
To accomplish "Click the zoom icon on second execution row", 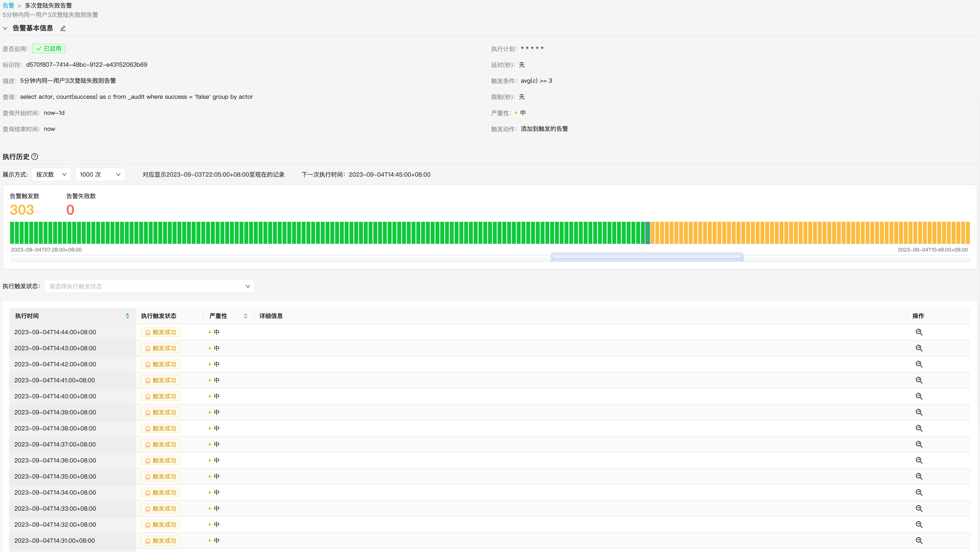I will (919, 348).
